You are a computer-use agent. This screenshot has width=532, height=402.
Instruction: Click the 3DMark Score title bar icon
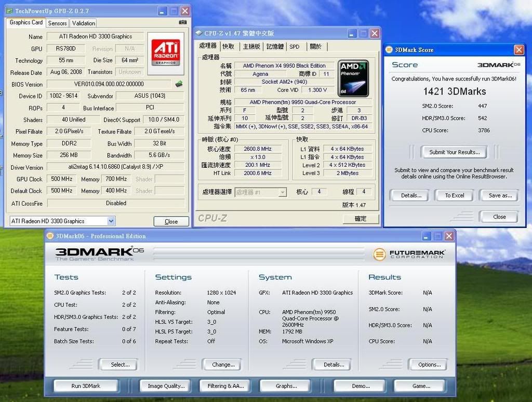389,49
